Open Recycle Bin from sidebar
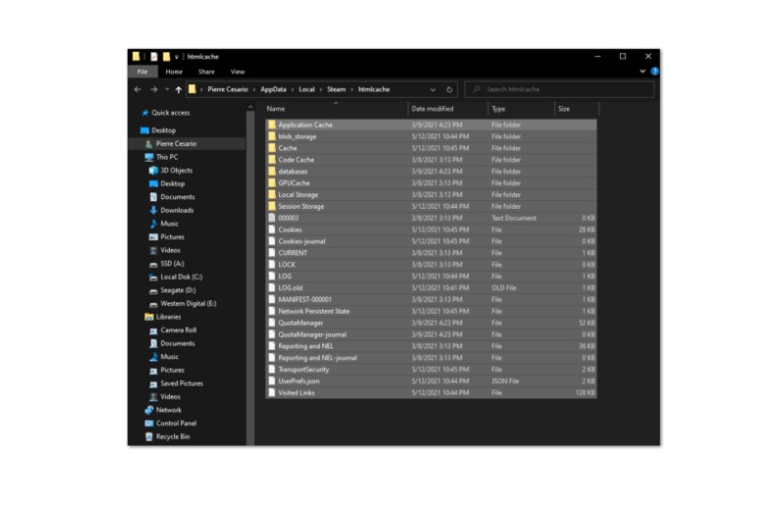Image resolution: width=776 pixels, height=532 pixels. pyautogui.click(x=173, y=437)
